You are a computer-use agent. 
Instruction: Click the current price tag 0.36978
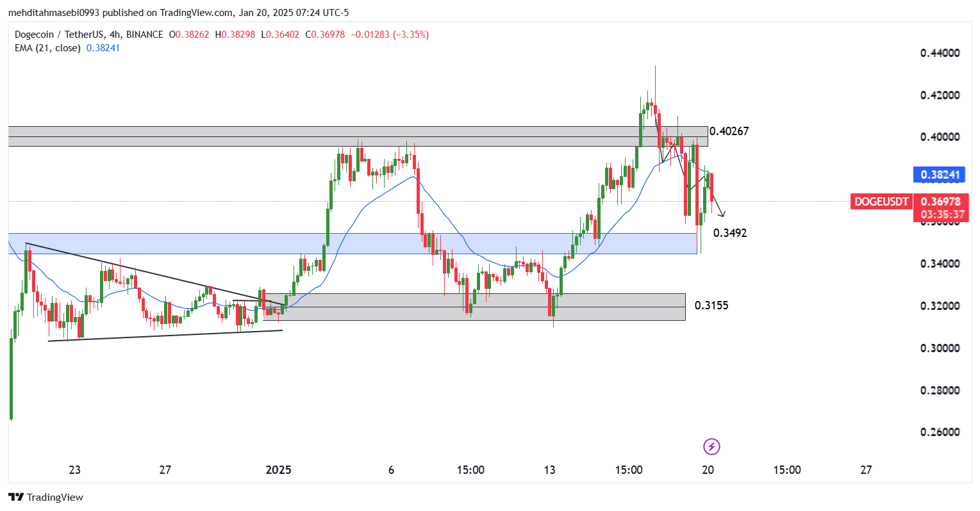coord(940,202)
